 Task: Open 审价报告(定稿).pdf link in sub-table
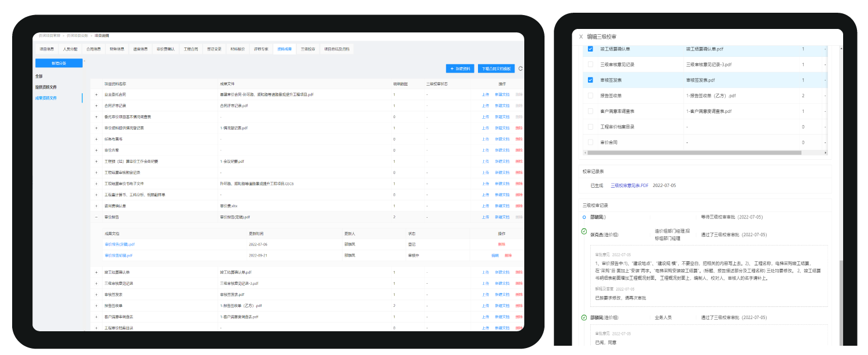point(120,244)
